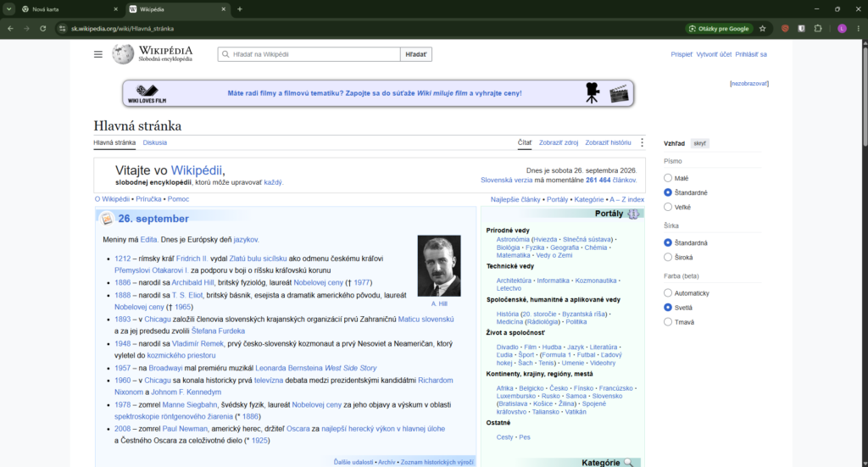Click the shield extension icon in toolbar

click(x=801, y=28)
